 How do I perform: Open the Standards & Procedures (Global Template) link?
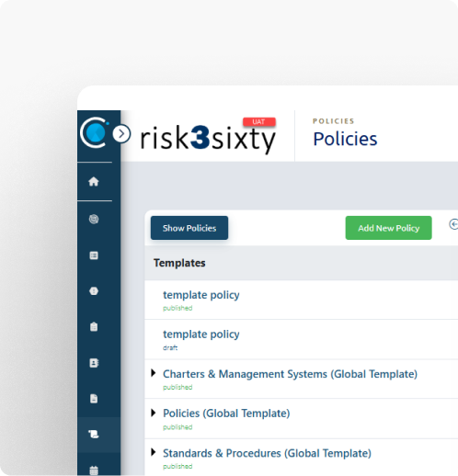click(x=267, y=453)
